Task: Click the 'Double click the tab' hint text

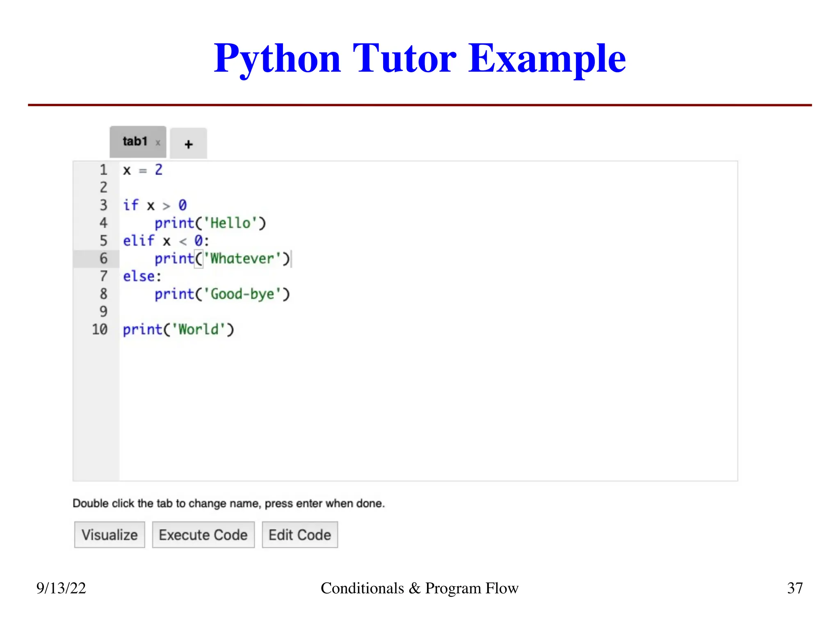Action: [229, 503]
